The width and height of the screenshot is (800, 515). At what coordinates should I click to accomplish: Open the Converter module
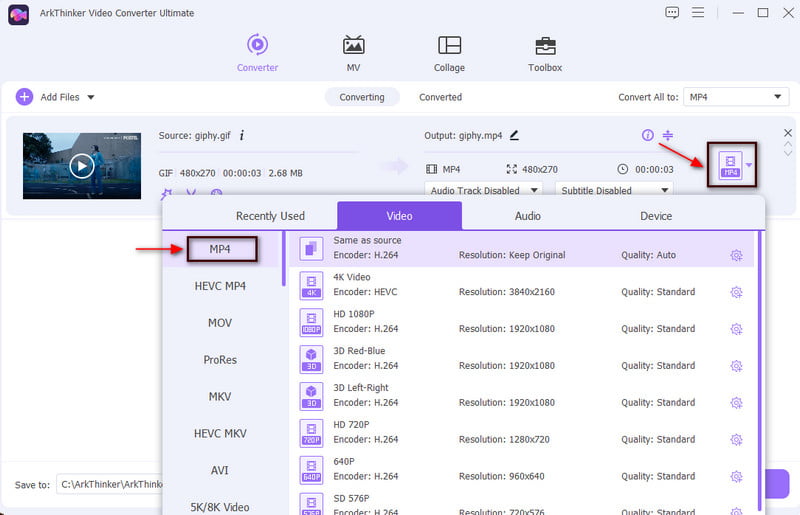click(x=257, y=53)
